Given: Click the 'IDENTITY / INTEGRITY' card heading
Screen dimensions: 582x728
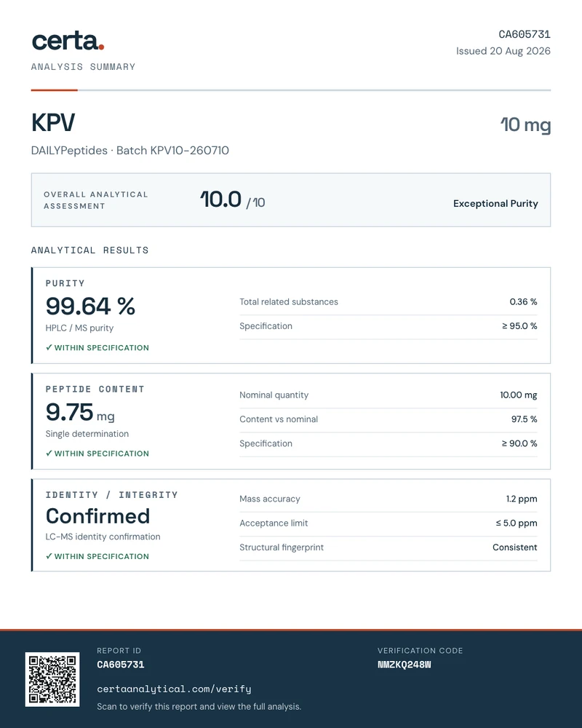Looking at the screenshot, I should tap(112, 495).
